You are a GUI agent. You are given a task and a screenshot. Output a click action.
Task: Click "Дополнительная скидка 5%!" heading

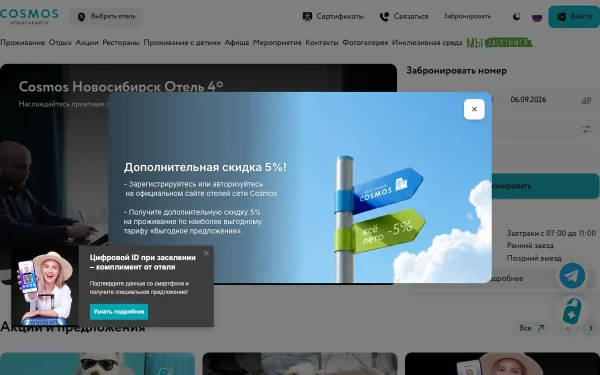coord(205,167)
